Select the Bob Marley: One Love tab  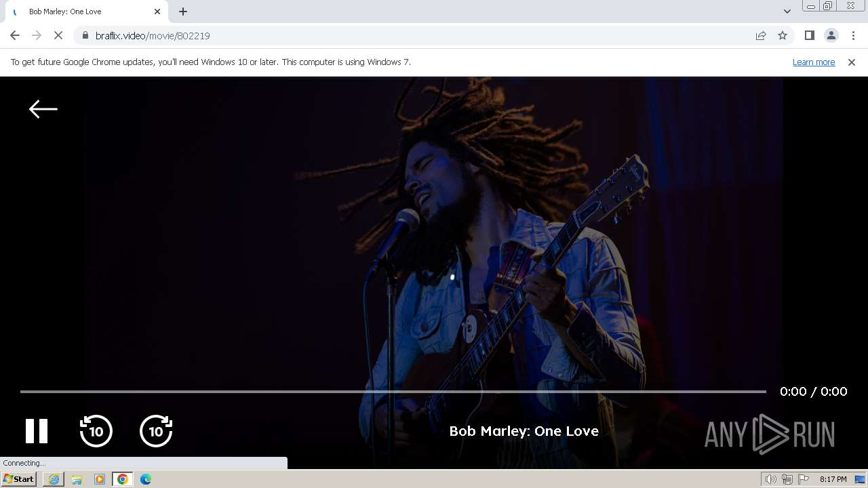[87, 12]
